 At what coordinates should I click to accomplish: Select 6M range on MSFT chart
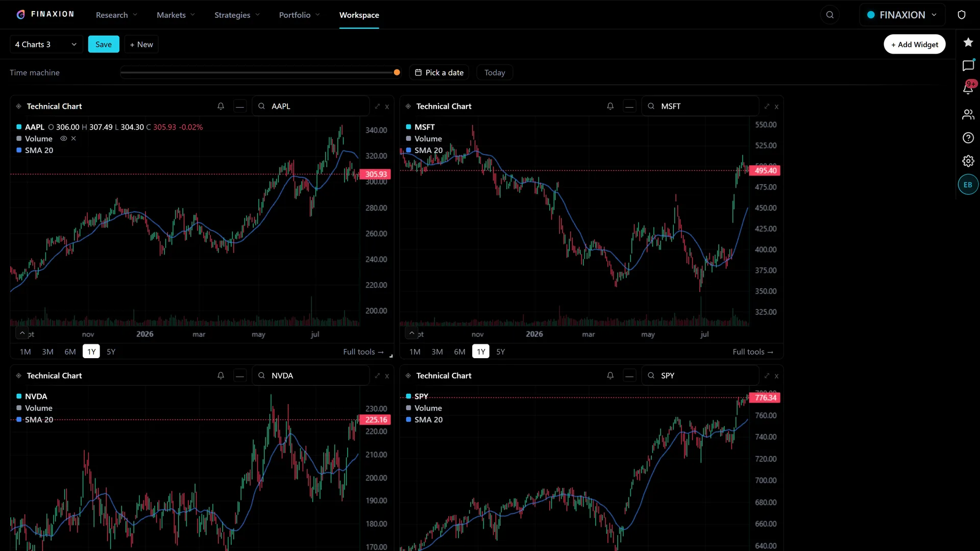(x=459, y=352)
